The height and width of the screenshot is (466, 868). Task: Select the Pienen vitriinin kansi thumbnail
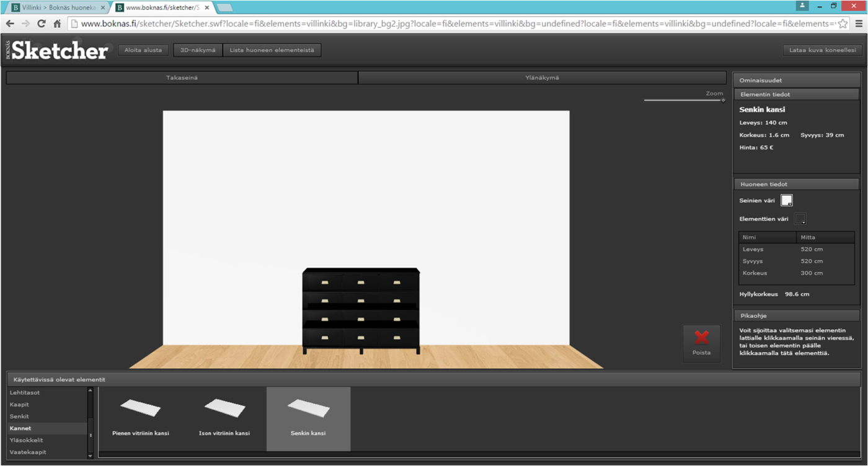(141, 416)
